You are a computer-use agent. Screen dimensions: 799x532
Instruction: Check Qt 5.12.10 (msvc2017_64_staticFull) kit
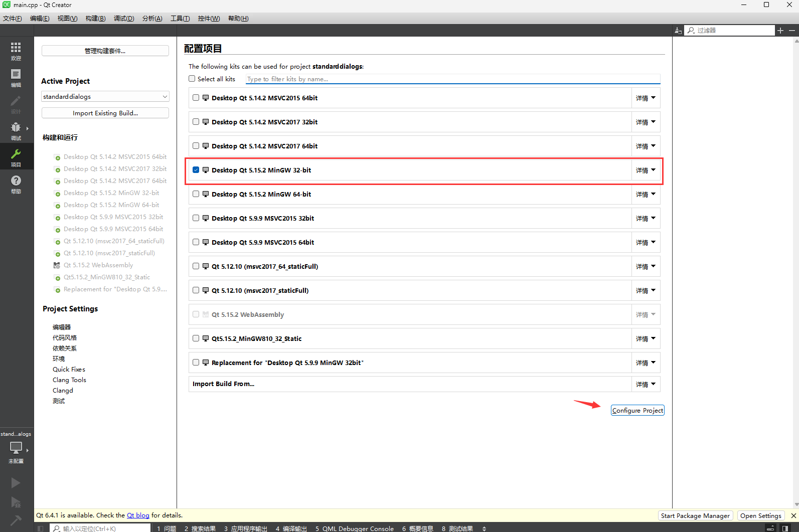point(196,266)
